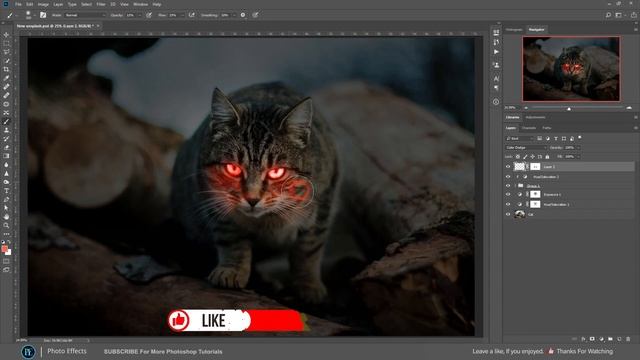Open the Smoothing value dropdown arrow
The width and height of the screenshot is (640, 360).
coord(234,15)
